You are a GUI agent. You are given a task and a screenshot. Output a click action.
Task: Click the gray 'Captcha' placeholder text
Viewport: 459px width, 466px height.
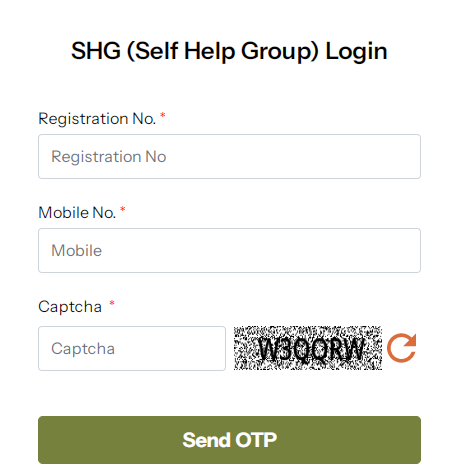click(x=83, y=349)
